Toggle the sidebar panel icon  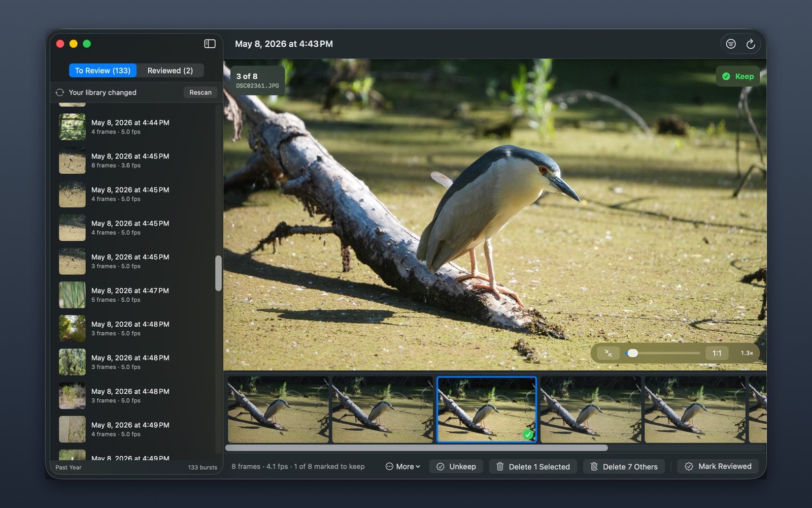click(210, 44)
